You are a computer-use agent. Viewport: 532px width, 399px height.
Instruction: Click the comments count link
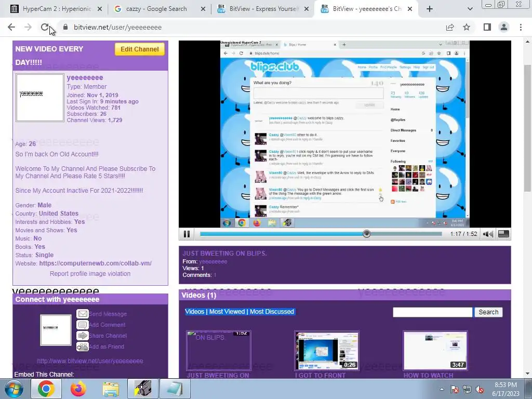(215, 275)
